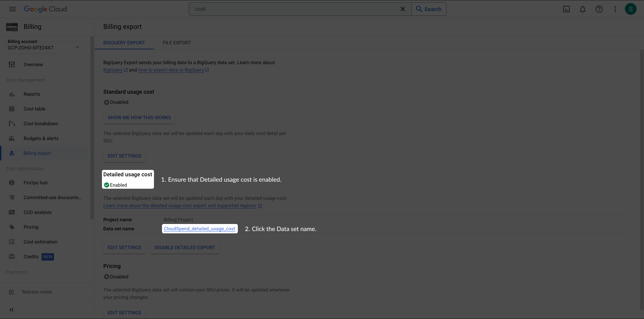
Task: Click Disable Detailed Export button
Action: [x=185, y=247]
